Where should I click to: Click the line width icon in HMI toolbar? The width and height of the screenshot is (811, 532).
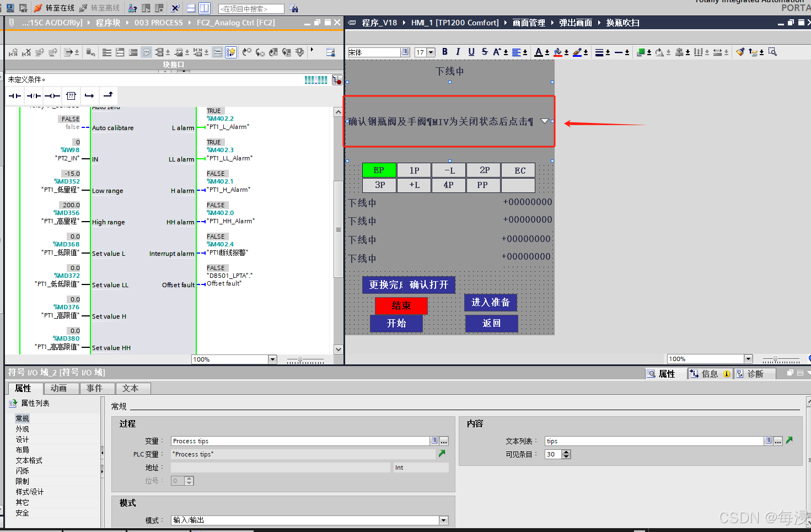coord(599,52)
